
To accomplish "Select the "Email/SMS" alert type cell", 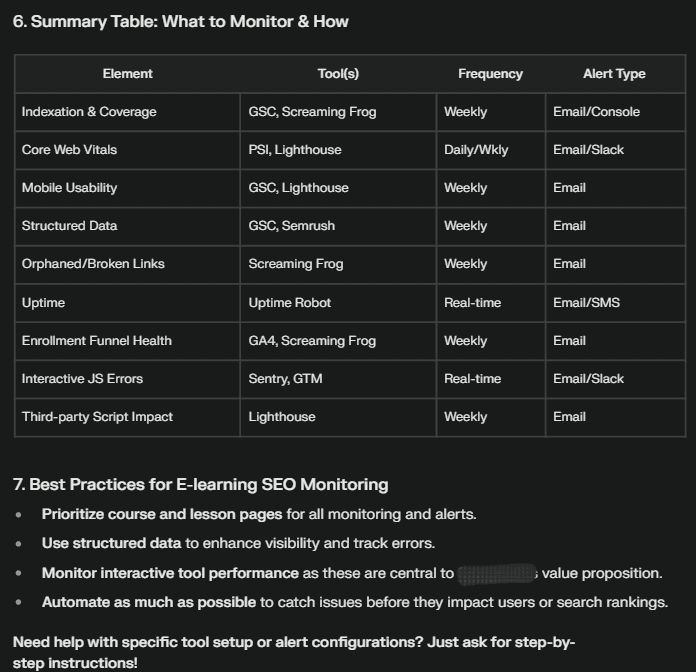I will point(586,302).
